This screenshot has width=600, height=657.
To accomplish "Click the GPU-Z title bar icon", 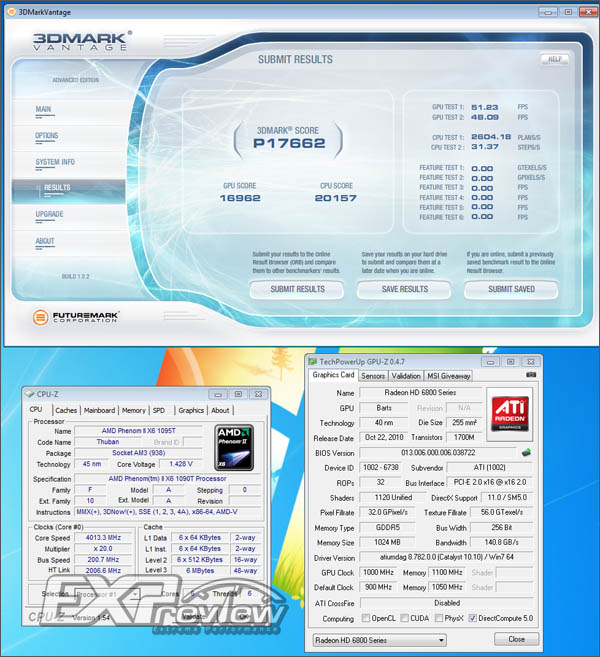I will click(313, 361).
